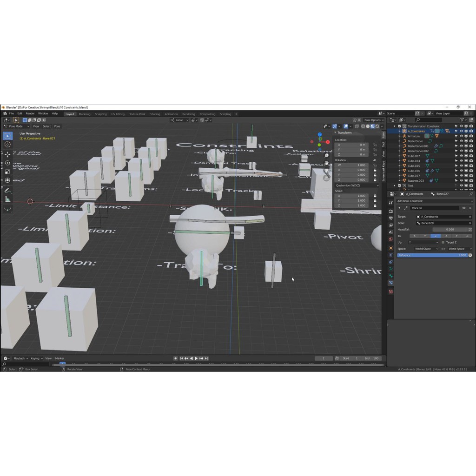The height and width of the screenshot is (476, 476).
Task: Enable the Target Z checkbox
Action: [443, 242]
